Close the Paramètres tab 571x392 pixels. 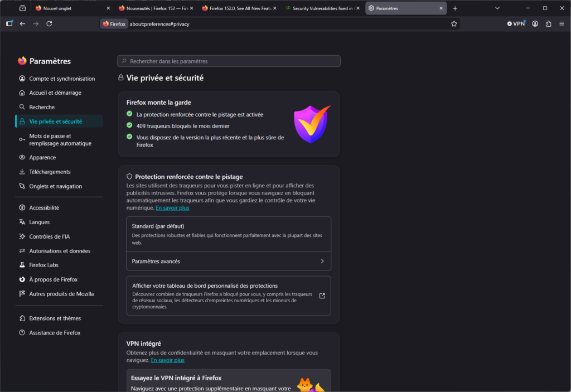441,8
